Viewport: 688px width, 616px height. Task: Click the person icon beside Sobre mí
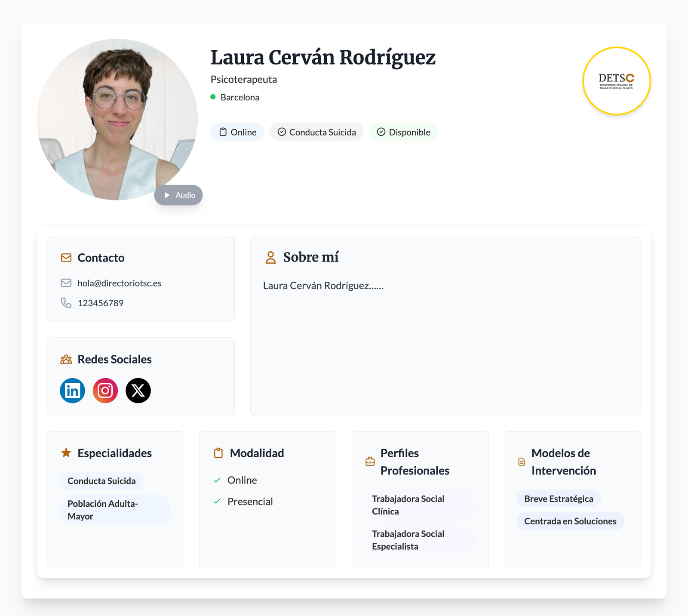270,257
